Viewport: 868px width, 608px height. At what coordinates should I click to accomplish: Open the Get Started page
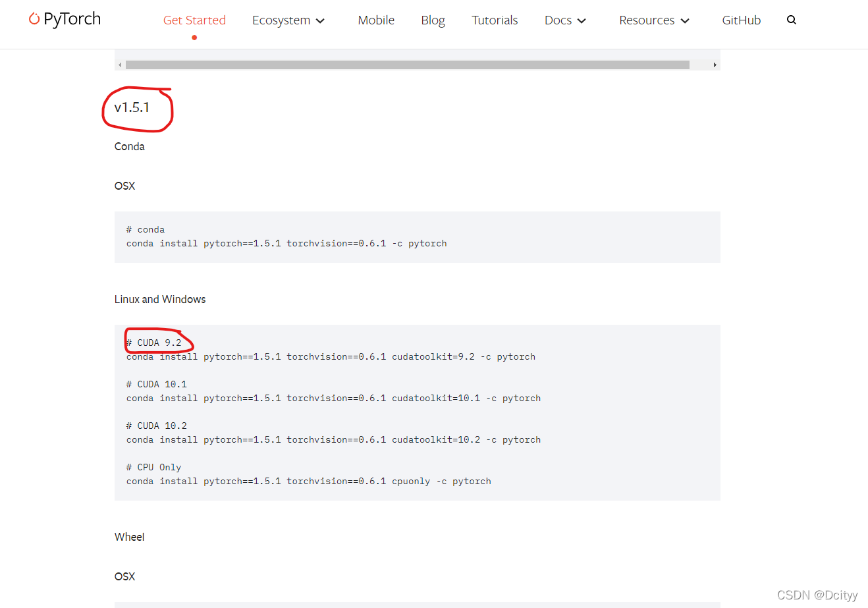point(194,20)
